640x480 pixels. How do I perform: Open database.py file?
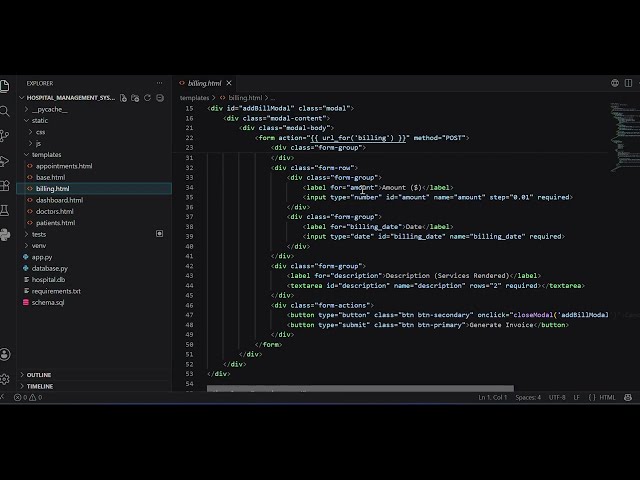pyautogui.click(x=49, y=268)
